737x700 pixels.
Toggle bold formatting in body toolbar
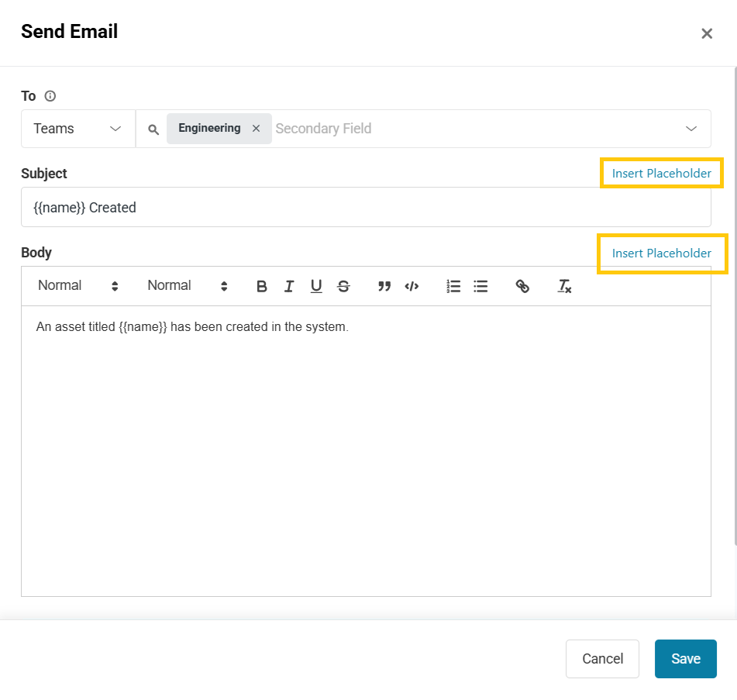[x=262, y=286]
